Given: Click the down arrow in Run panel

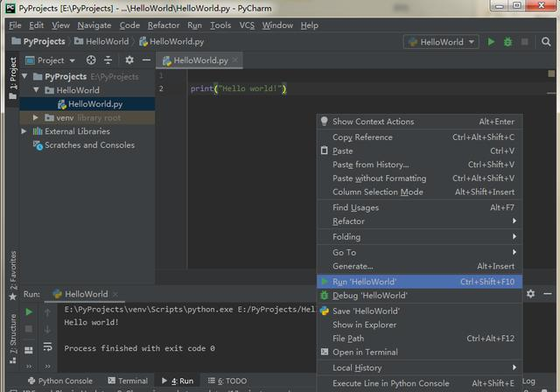Looking at the screenshot, I should point(47,329).
